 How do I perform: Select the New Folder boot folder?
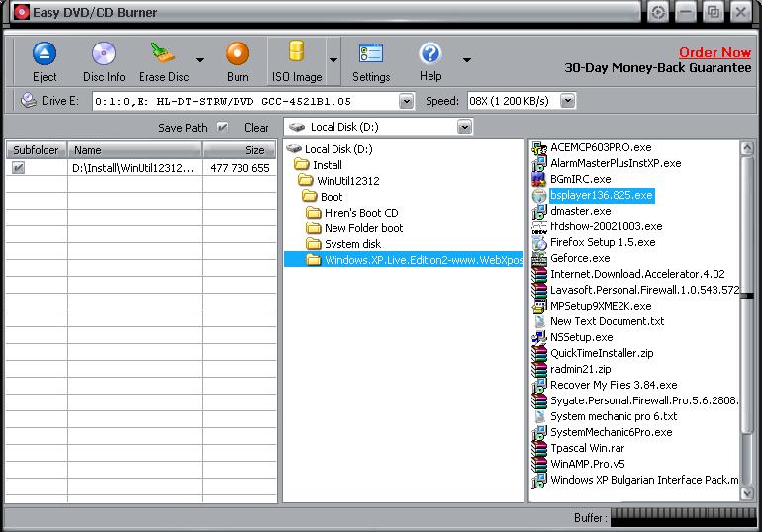point(363,228)
